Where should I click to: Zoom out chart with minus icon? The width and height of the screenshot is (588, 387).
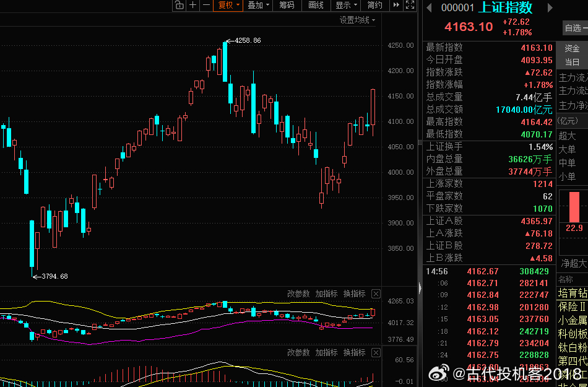[x=206, y=5]
